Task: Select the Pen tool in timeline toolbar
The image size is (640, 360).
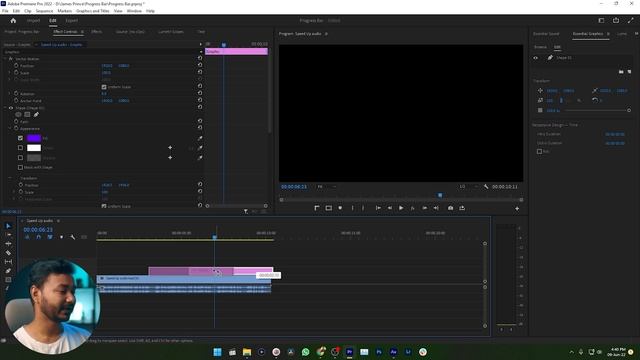Action: pyautogui.click(x=8, y=271)
